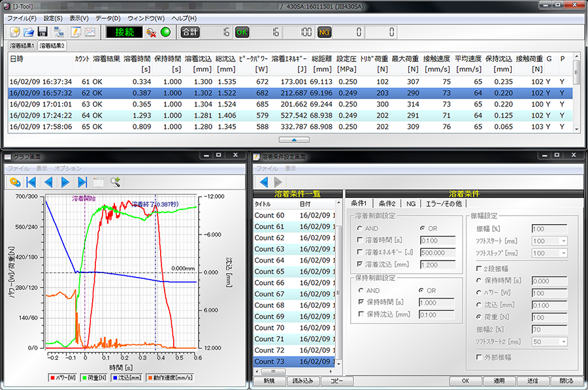Select the AND radio in 溶着制御設定
The width and height of the screenshot is (588, 390).
click(x=359, y=229)
